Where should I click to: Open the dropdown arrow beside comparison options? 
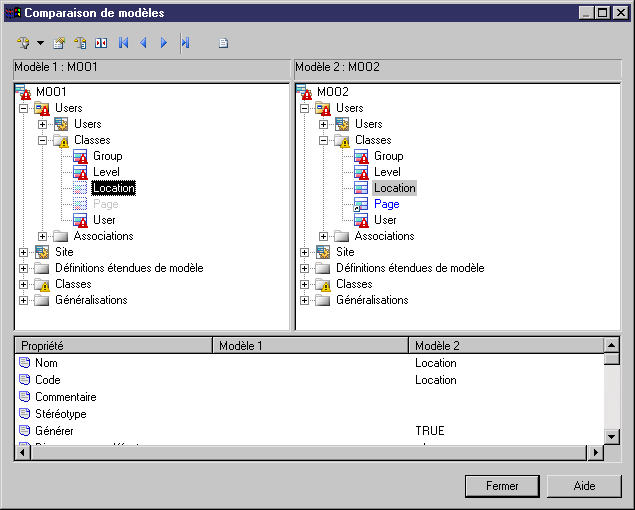tap(40, 43)
